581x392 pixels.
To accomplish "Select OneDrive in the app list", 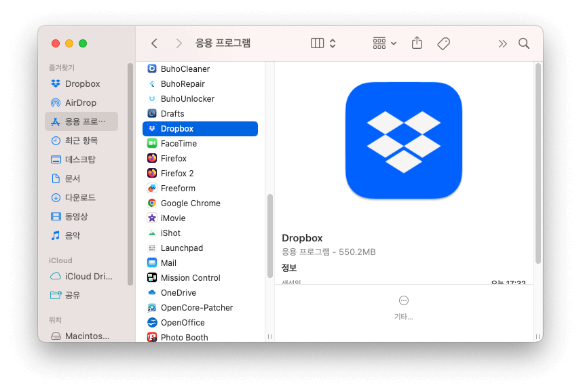I will [200, 293].
